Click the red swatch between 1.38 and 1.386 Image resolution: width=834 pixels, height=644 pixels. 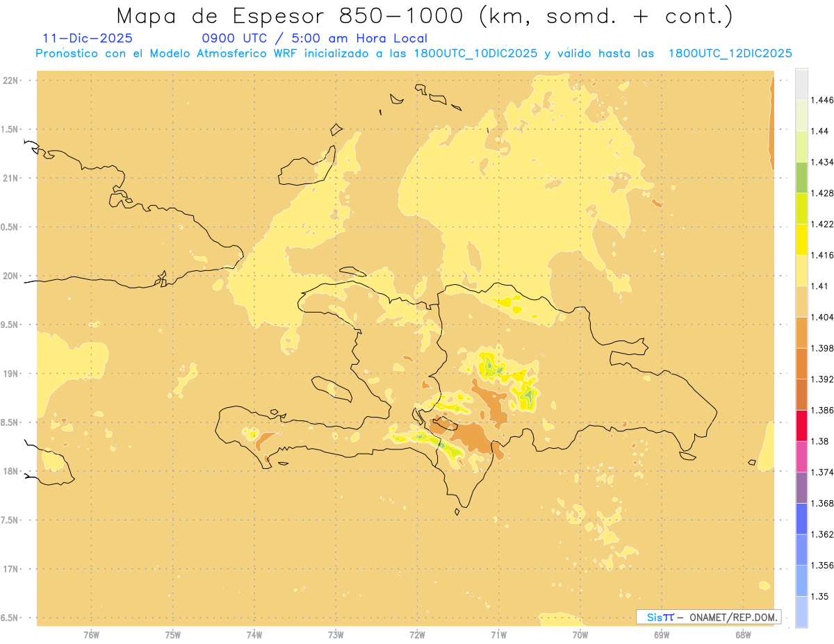tap(801, 426)
